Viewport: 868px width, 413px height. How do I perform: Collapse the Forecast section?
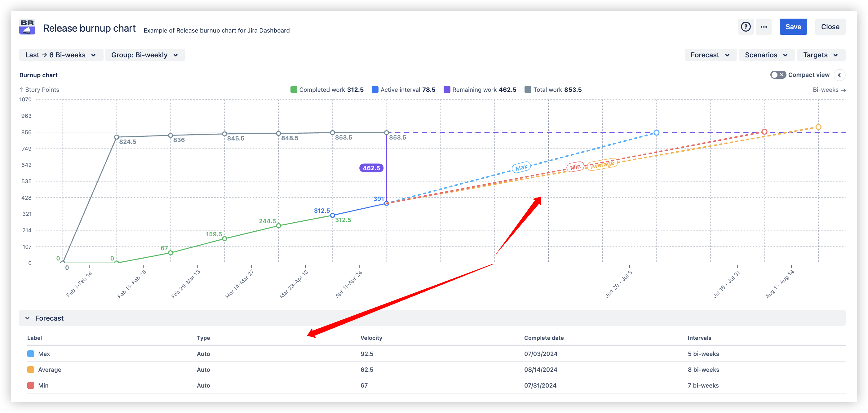[27, 318]
